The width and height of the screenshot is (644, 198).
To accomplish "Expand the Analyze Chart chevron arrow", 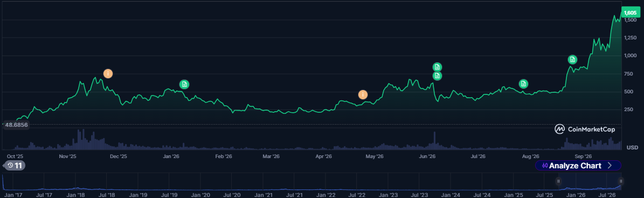I will click(x=610, y=166).
